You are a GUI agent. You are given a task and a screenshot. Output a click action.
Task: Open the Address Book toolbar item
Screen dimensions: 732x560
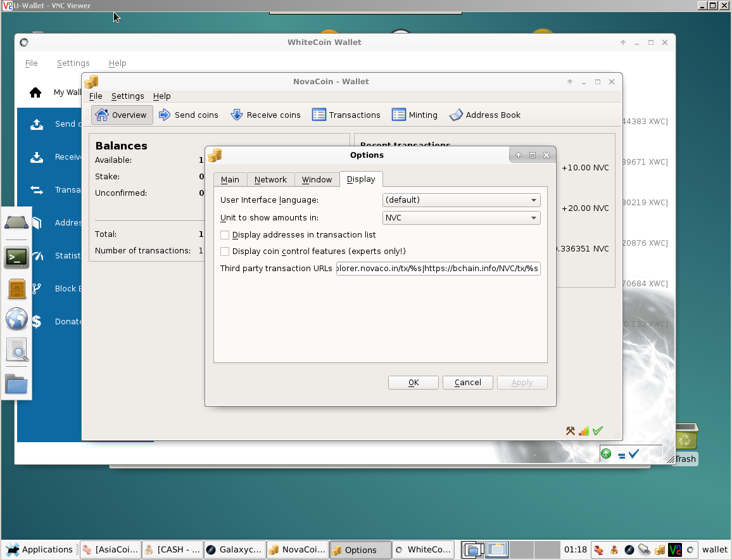(x=485, y=115)
